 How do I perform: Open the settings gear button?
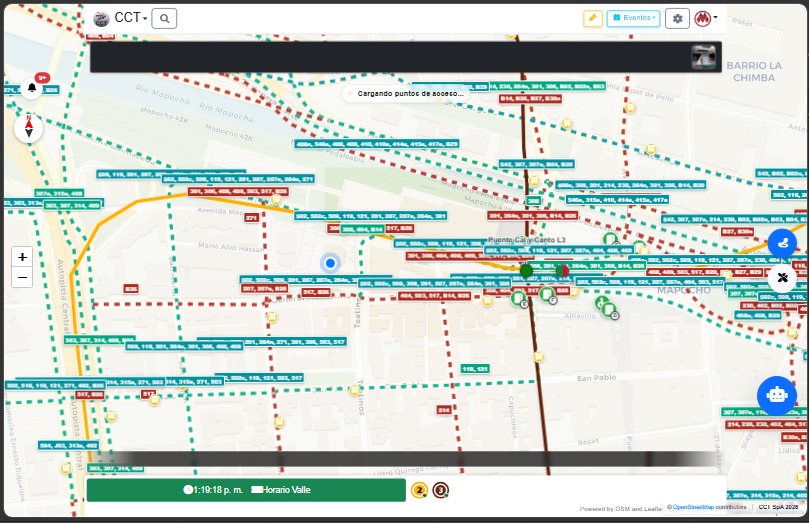coord(677,19)
